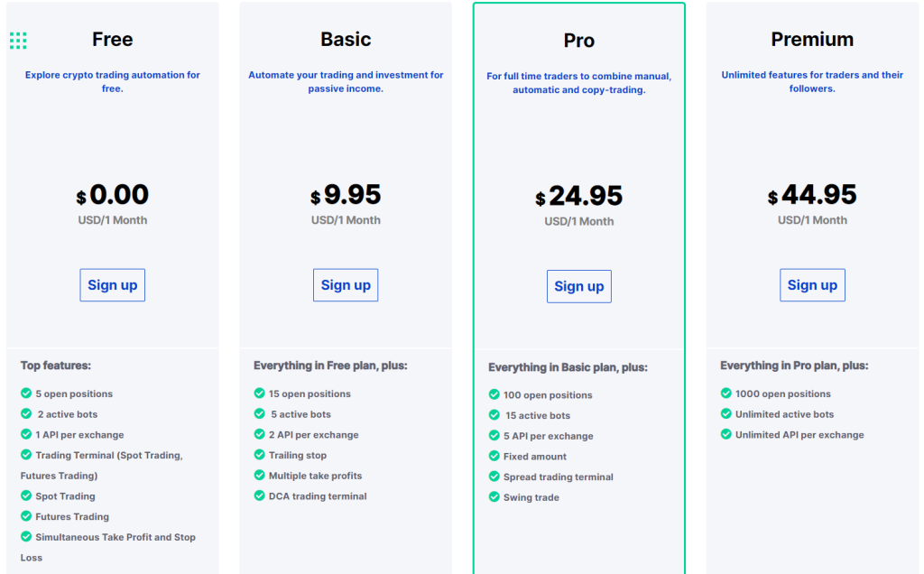Click Sign up under Pro plan
Viewport: 924px width, 574px height.
point(579,286)
